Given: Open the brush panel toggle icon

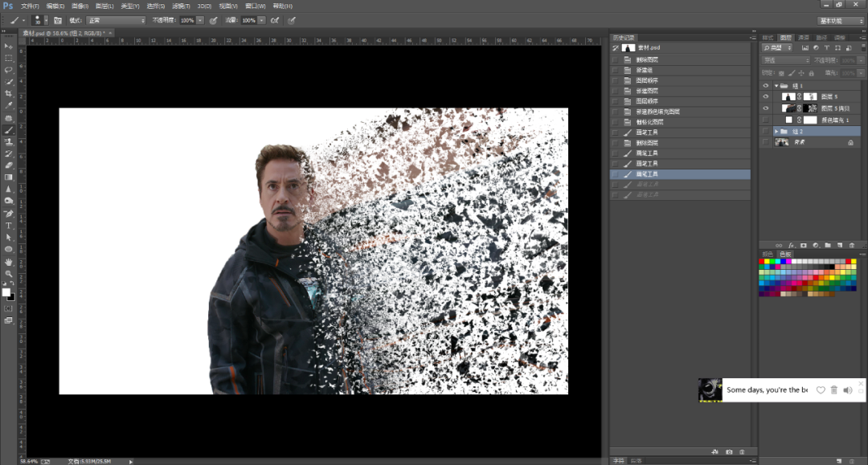Looking at the screenshot, I should coord(58,20).
